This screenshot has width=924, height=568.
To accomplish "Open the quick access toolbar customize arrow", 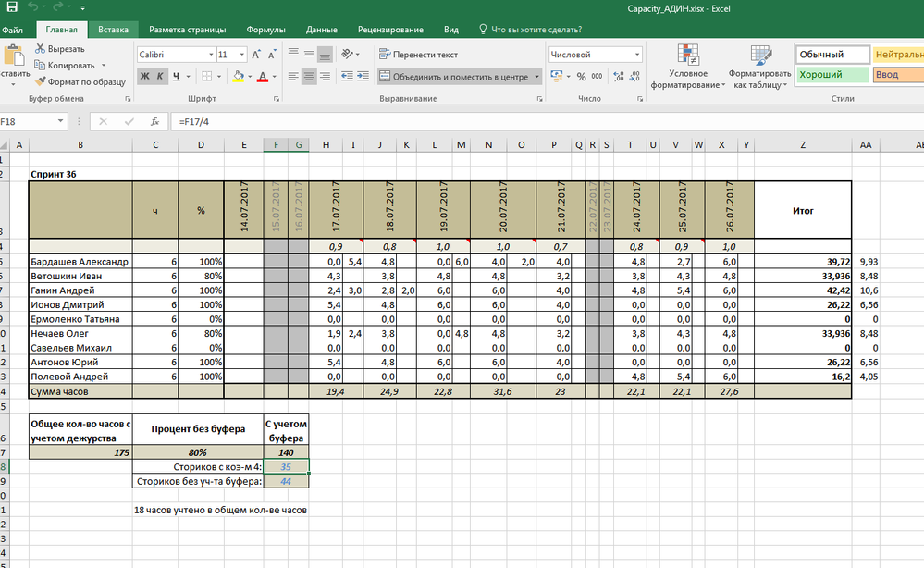I will [x=82, y=8].
